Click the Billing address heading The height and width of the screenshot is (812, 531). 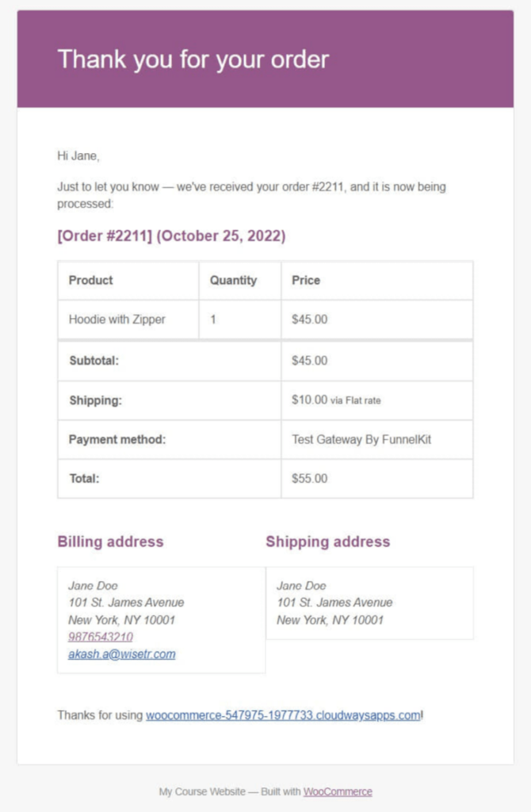pos(110,542)
